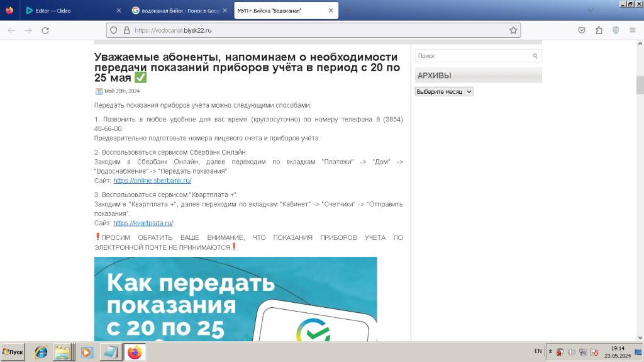This screenshot has height=362, width=644.
Task: Bookmark this page with the star icon
Action: pos(513,30)
